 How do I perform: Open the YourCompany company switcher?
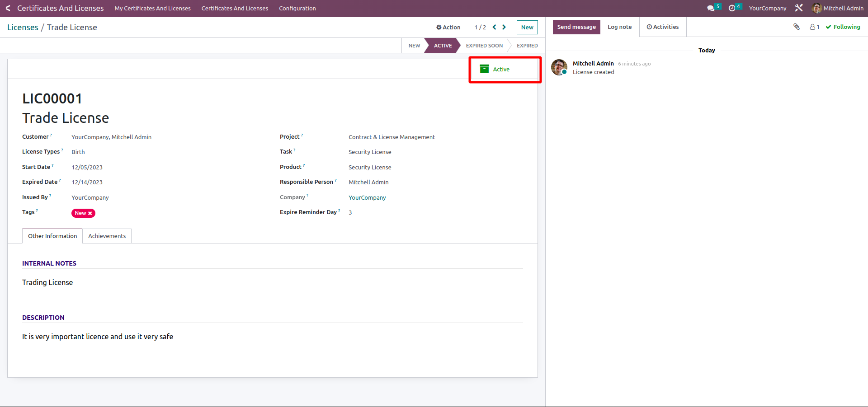click(x=768, y=8)
